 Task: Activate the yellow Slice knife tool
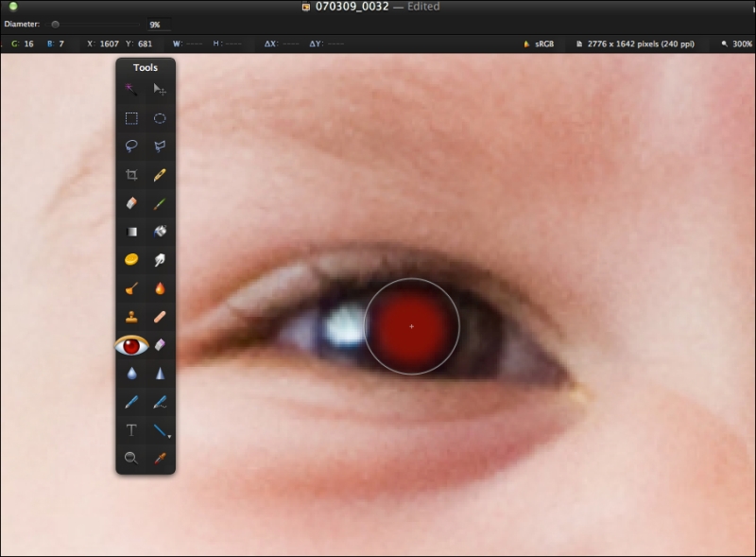coord(160,175)
